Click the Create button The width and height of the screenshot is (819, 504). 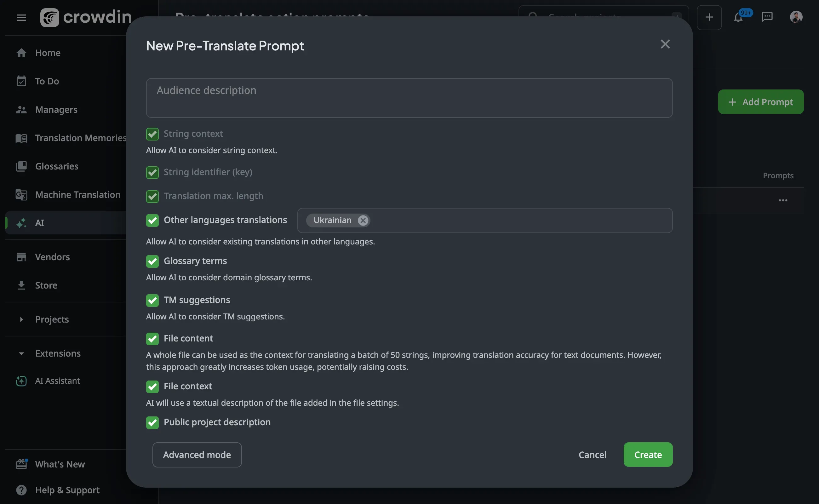click(x=648, y=455)
